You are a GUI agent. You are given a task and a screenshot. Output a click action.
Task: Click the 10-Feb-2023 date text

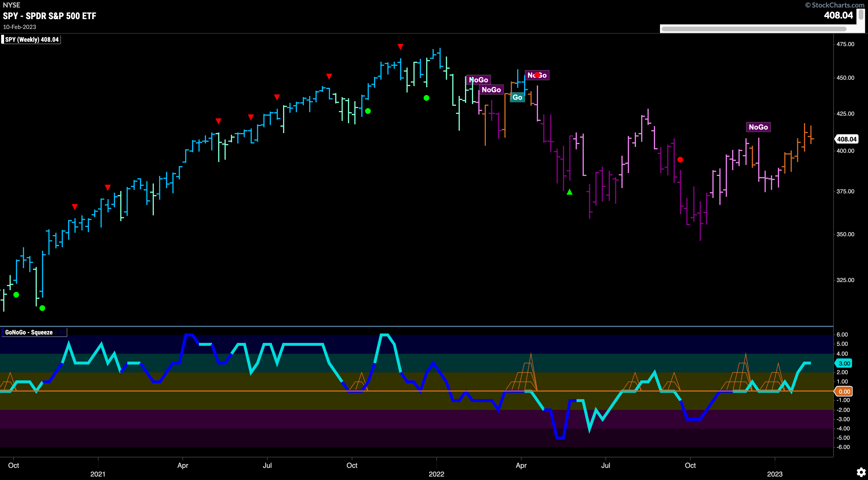pos(19,27)
